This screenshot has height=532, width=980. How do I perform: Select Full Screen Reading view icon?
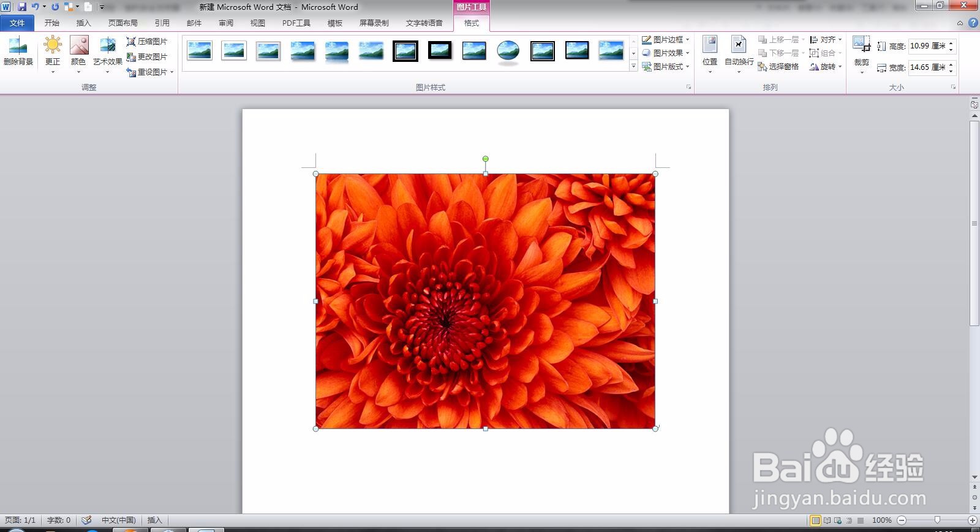pos(827,520)
